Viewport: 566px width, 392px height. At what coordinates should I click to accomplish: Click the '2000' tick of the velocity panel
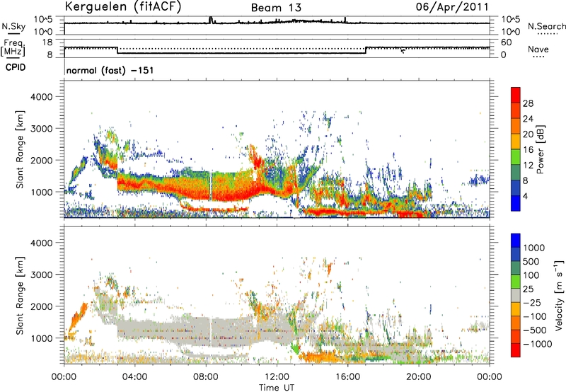[41, 307]
